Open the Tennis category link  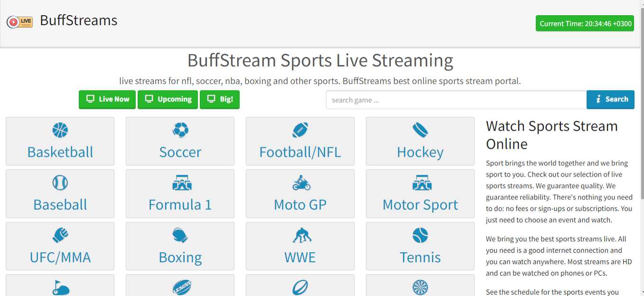pyautogui.click(x=420, y=258)
